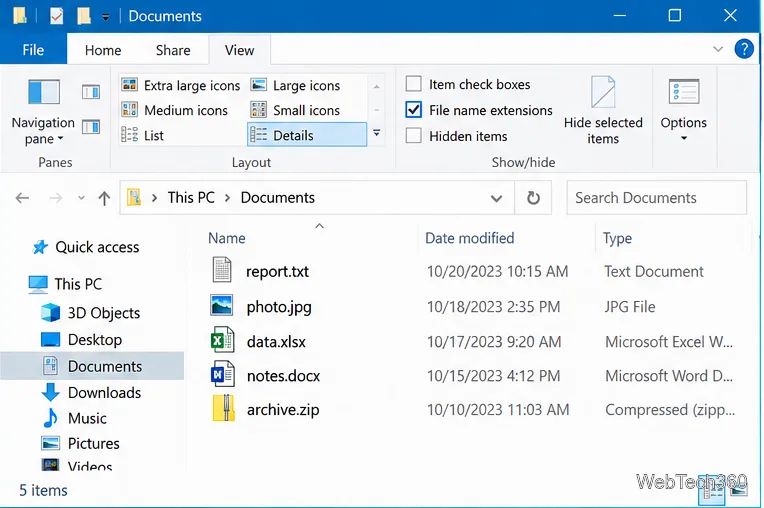Open the File tab

(33, 50)
